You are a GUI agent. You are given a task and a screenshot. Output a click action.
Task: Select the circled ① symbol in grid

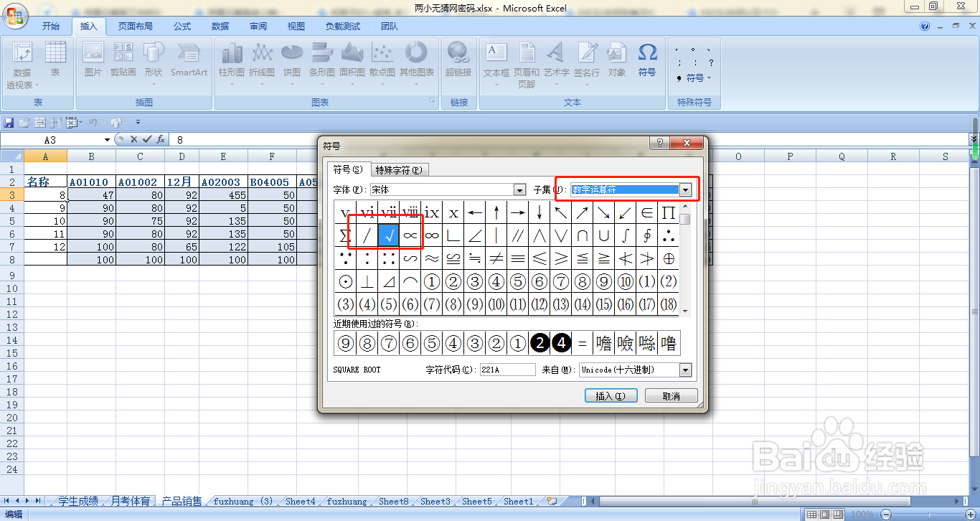click(x=432, y=281)
